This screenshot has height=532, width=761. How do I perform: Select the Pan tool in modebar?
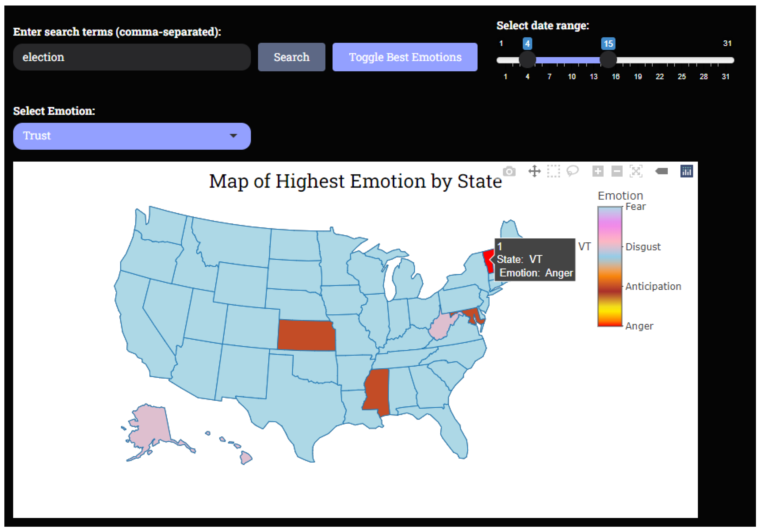[x=534, y=171]
